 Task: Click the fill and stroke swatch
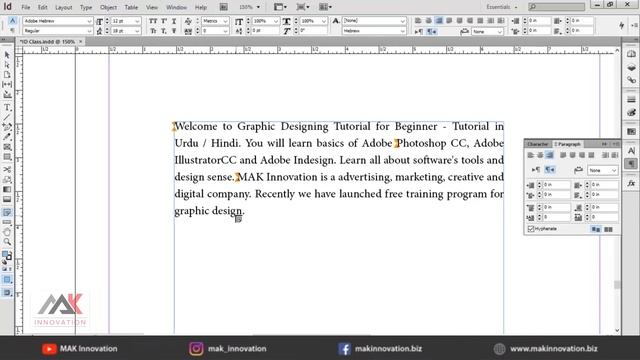coord(7,256)
